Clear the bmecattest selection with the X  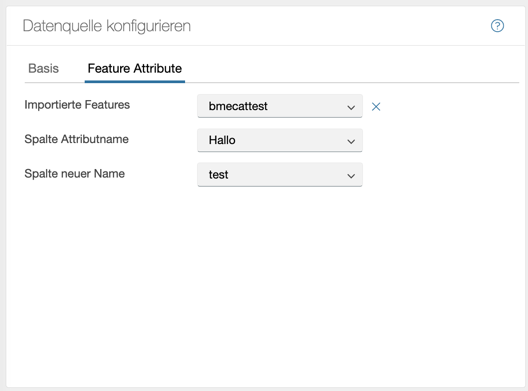tap(376, 107)
